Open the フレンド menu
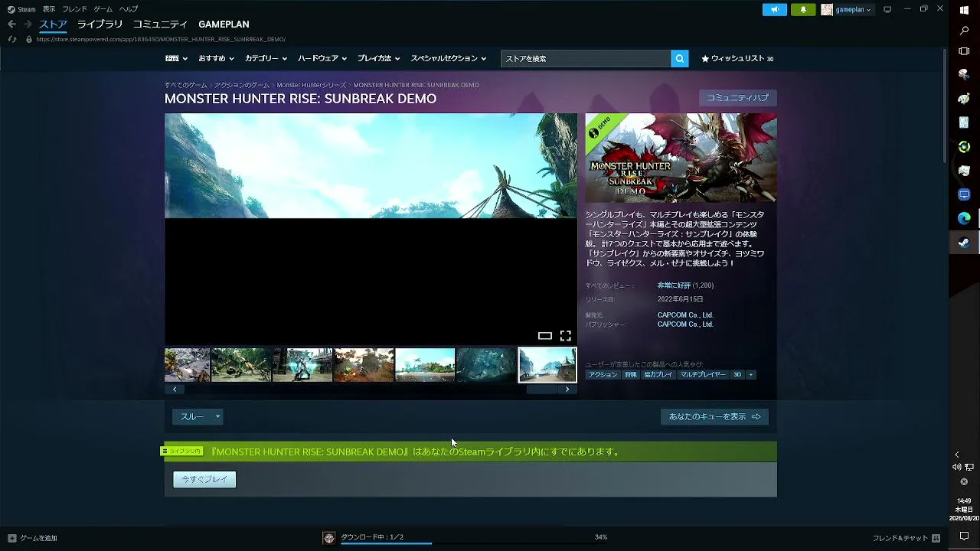This screenshot has height=551, width=980. [74, 9]
